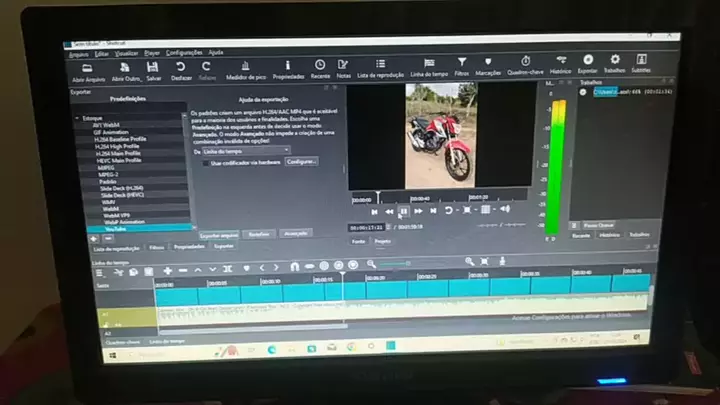Click the Abrir Arquivo toolbar icon
Screen dimensions: 720x405
pyautogui.click(x=88, y=66)
